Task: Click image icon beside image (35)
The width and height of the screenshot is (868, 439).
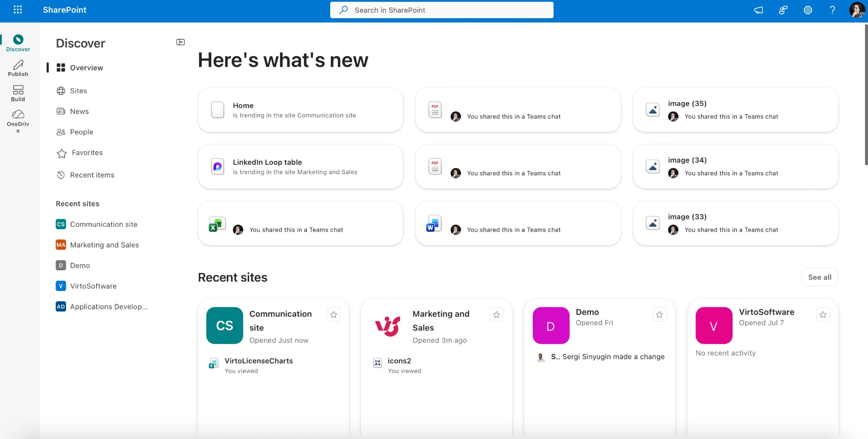Action: pyautogui.click(x=653, y=110)
